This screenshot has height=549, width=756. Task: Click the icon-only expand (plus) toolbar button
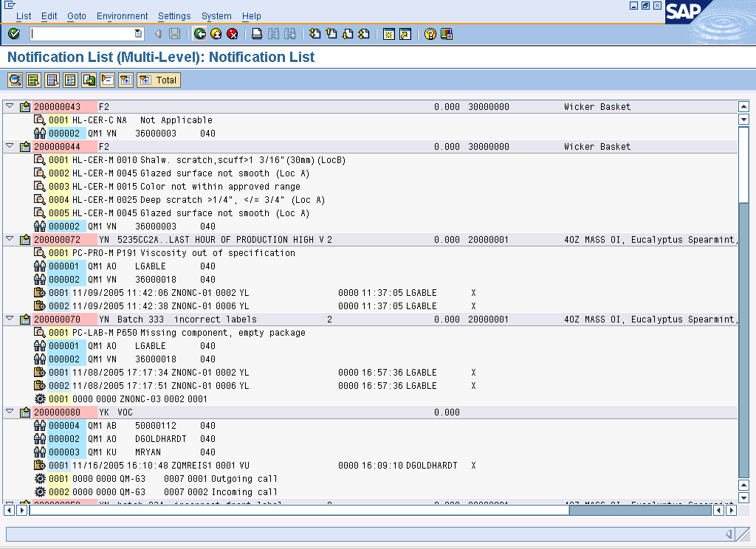coord(126,80)
